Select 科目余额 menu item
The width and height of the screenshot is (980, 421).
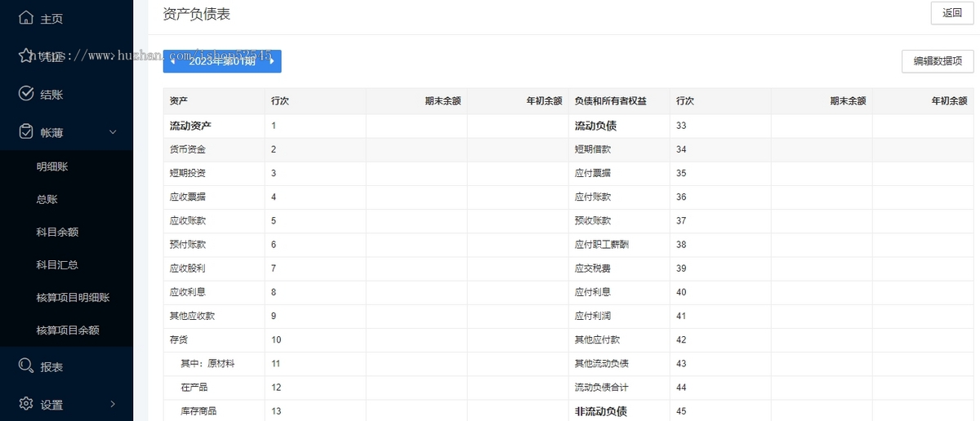tap(57, 232)
